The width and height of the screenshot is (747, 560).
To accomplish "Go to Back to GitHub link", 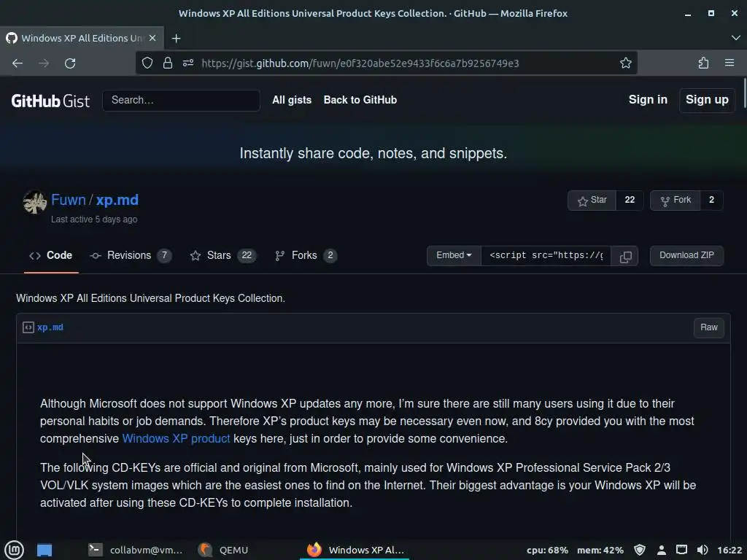I will point(360,100).
